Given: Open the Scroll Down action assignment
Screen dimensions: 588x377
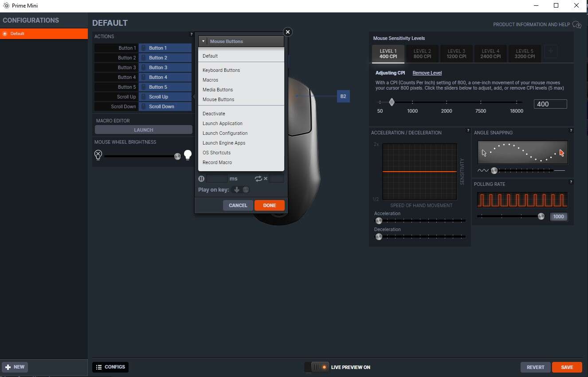Looking at the screenshot, I should pyautogui.click(x=165, y=106).
